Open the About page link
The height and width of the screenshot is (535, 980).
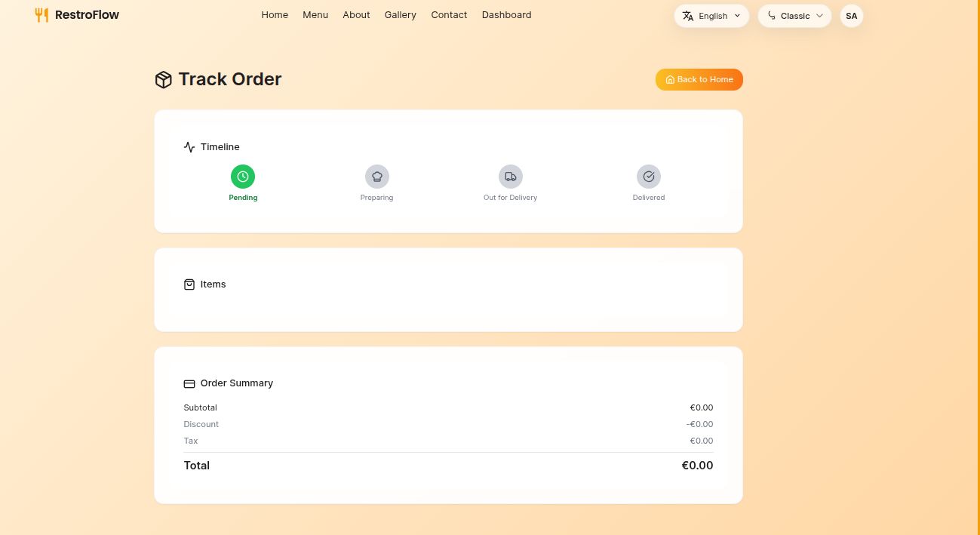click(356, 15)
